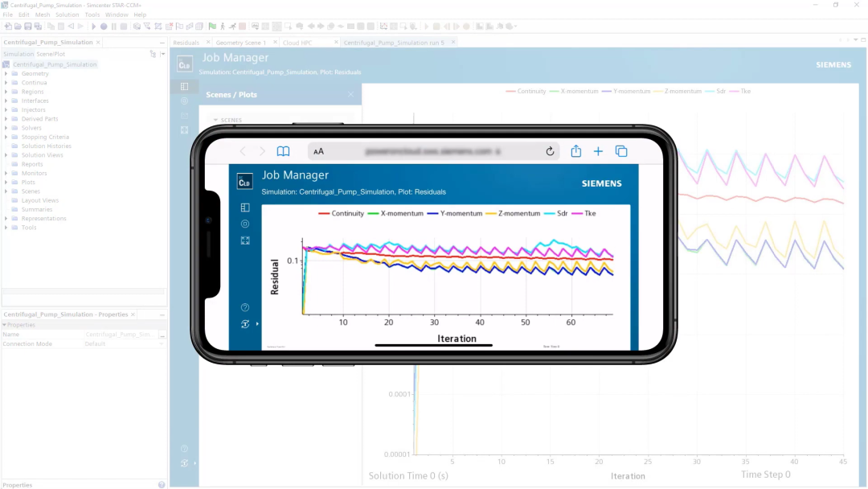868x489 pixels.
Task: Expand the Stopping Criteria tree node
Action: click(6, 137)
